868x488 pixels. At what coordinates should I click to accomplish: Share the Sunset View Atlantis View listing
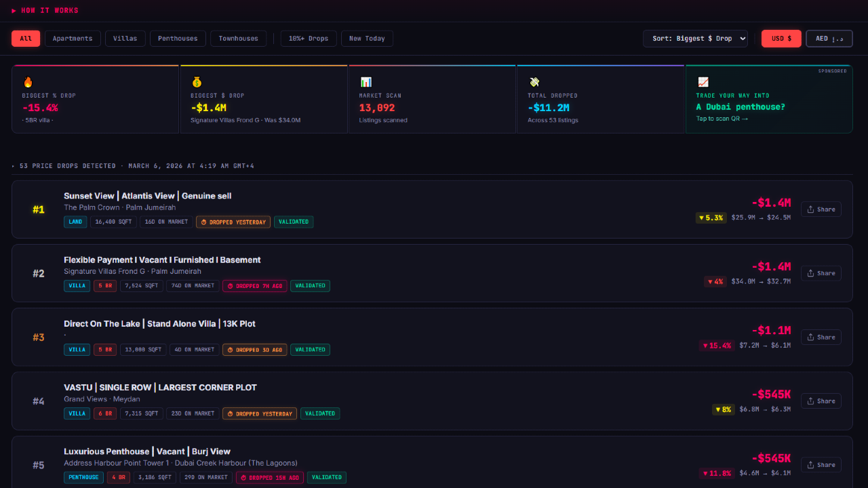(821, 209)
